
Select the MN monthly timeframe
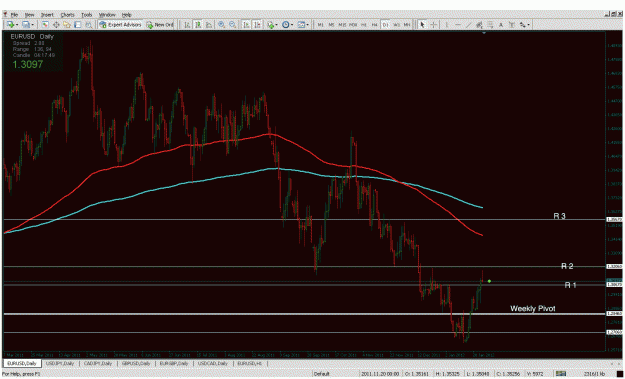[407, 25]
